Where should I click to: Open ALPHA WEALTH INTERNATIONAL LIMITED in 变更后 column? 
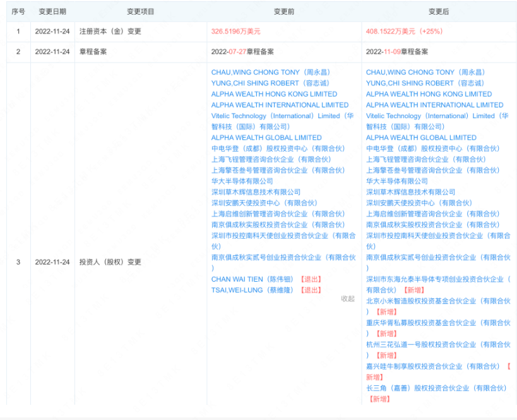coord(434,105)
